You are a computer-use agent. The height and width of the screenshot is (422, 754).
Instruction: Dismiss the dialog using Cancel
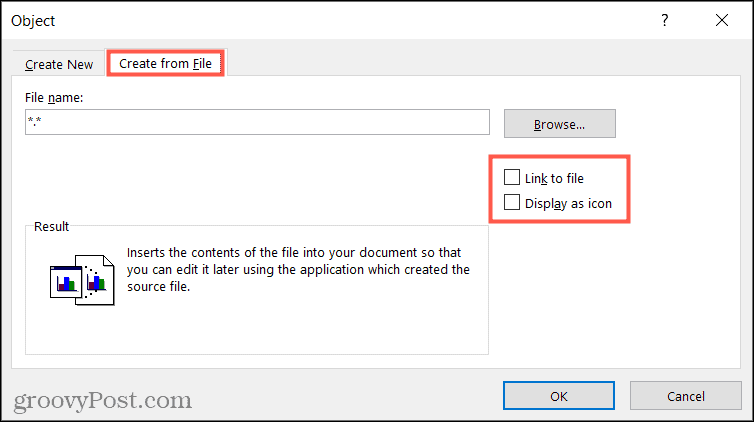coord(685,396)
